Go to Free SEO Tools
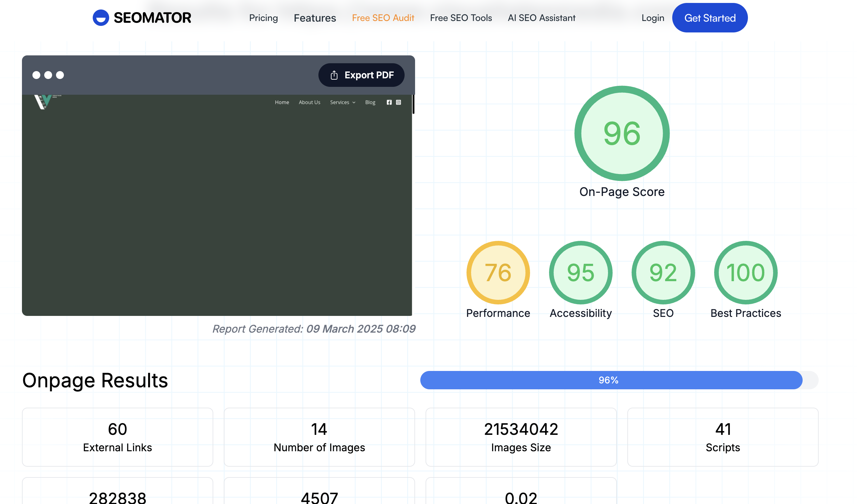The width and height of the screenshot is (857, 504). coord(461,18)
